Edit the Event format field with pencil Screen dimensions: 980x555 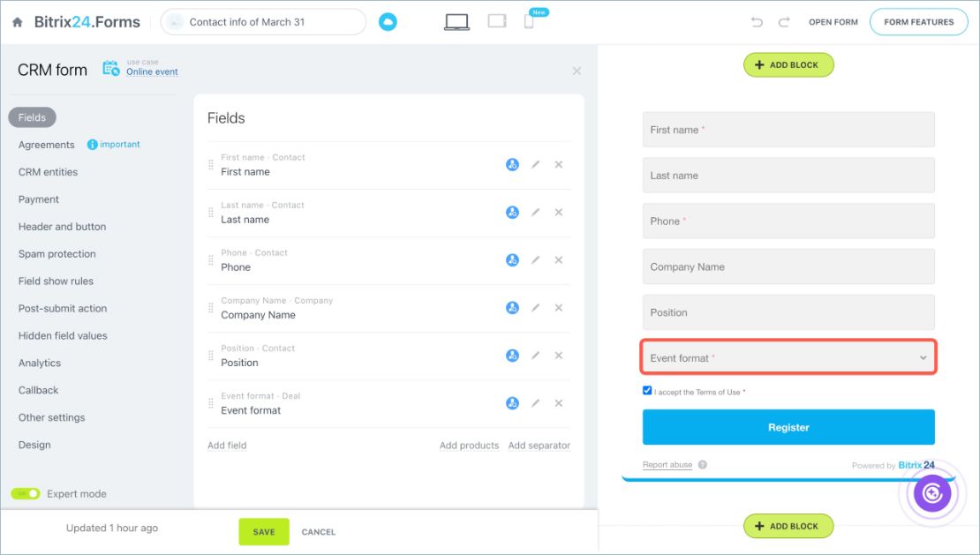click(x=536, y=403)
